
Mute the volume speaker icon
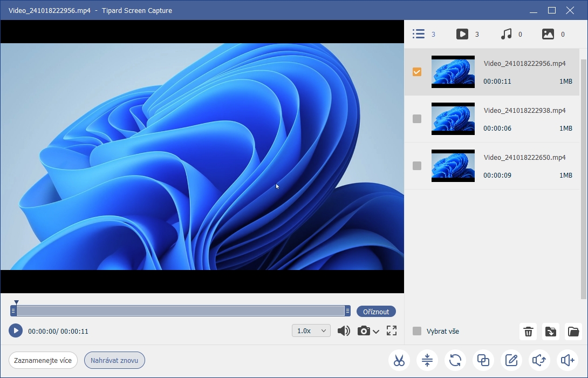click(344, 330)
